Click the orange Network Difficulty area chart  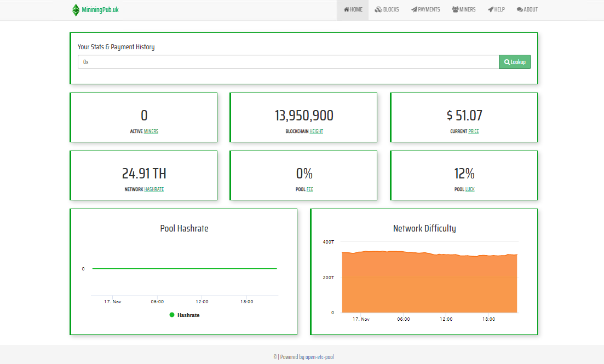coord(429,283)
